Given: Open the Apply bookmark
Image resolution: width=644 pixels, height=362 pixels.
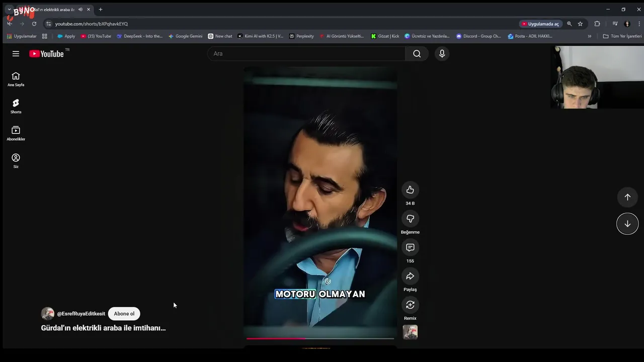Looking at the screenshot, I should pyautogui.click(x=66, y=36).
